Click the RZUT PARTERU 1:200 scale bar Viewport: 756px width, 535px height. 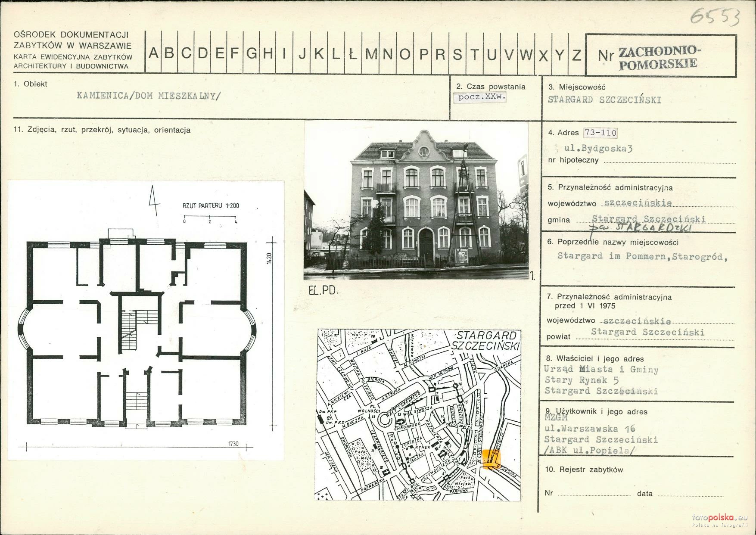click(x=210, y=215)
